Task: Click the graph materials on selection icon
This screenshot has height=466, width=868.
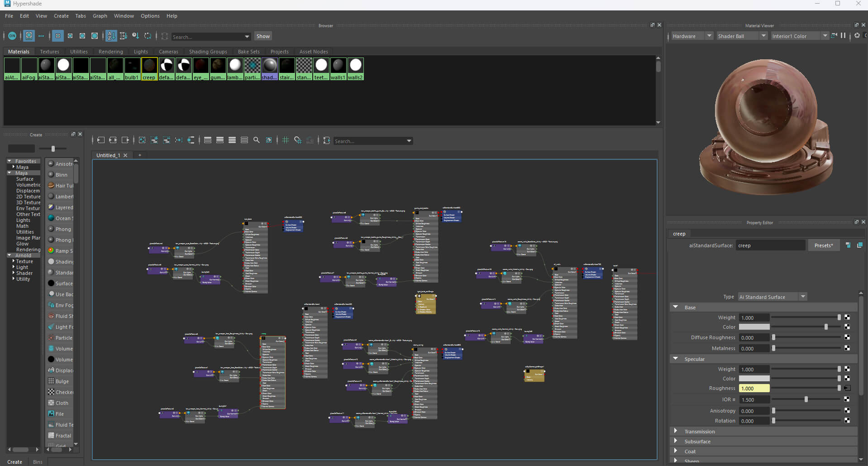Action: coord(191,140)
